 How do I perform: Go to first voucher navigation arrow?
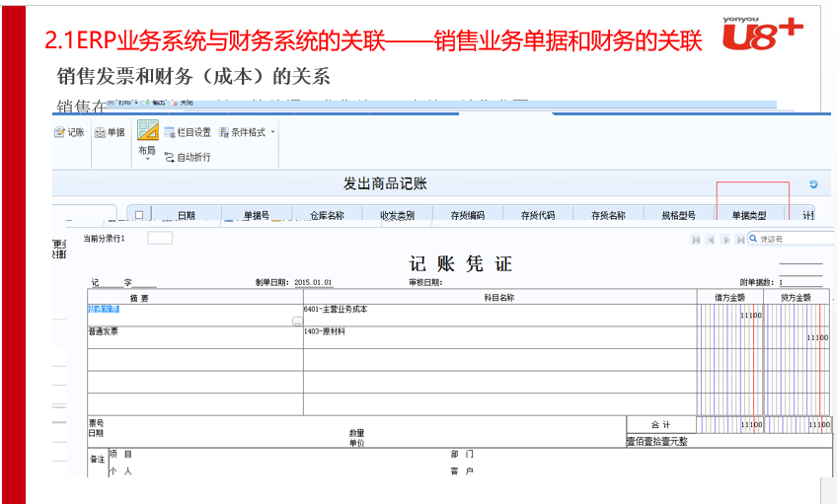point(696,239)
